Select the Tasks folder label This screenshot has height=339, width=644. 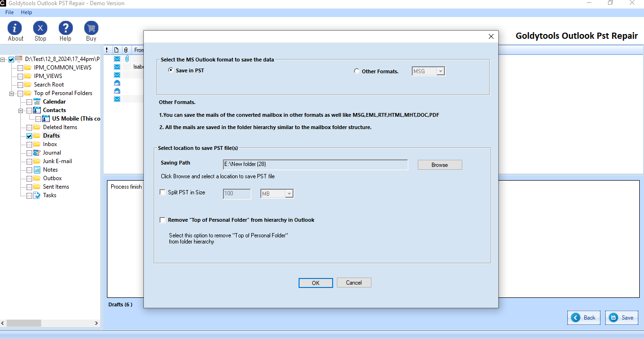tap(50, 195)
